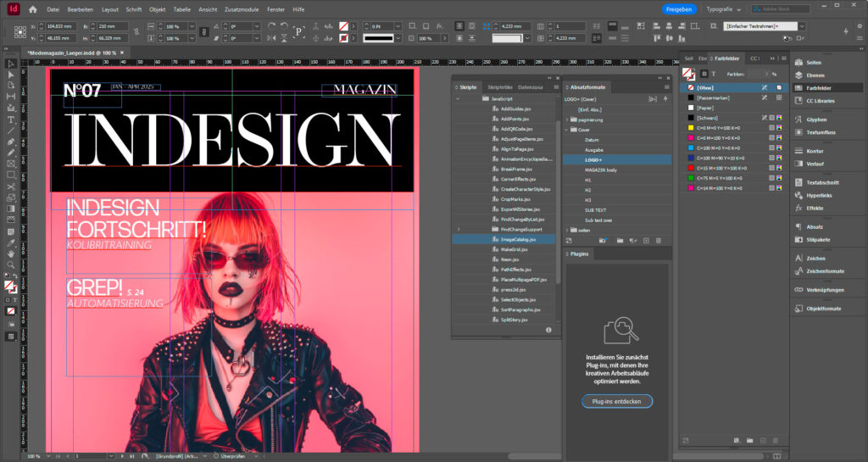Image resolution: width=868 pixels, height=462 pixels.
Task: Open the Schrift menu
Action: [x=133, y=9]
